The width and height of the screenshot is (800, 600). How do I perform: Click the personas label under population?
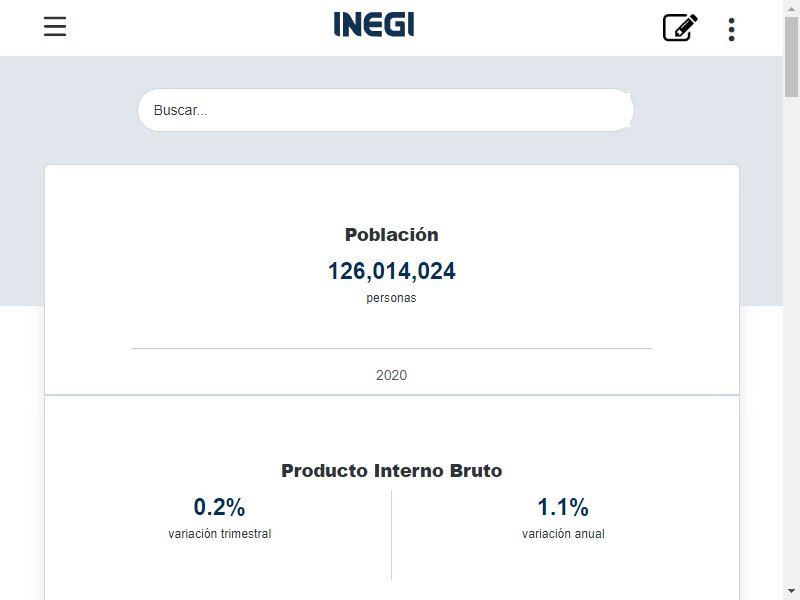click(391, 298)
